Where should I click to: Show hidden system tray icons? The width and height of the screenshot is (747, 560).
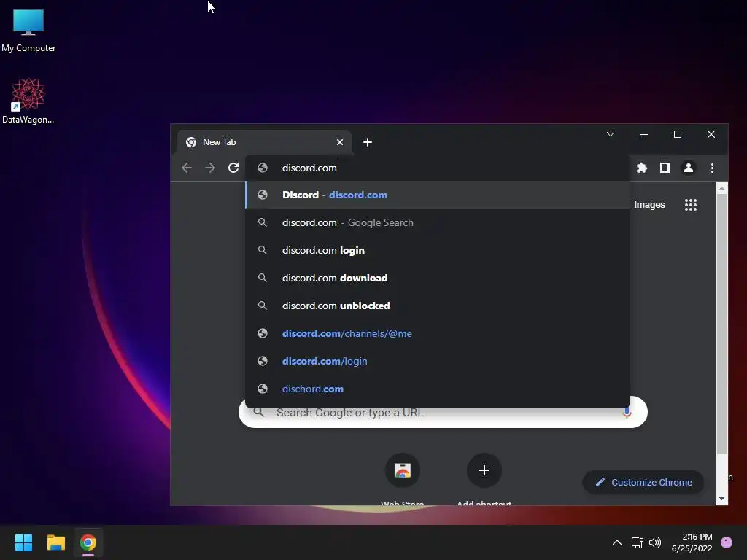click(617, 542)
